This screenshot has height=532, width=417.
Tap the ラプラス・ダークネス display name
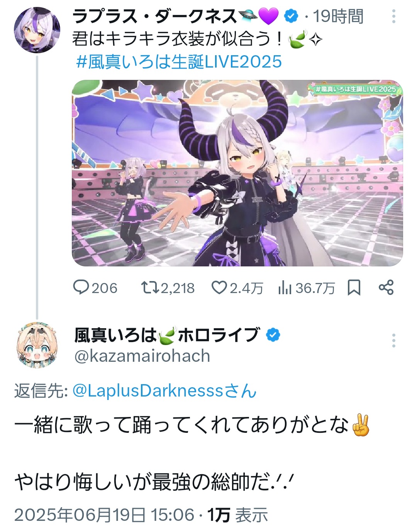click(155, 16)
